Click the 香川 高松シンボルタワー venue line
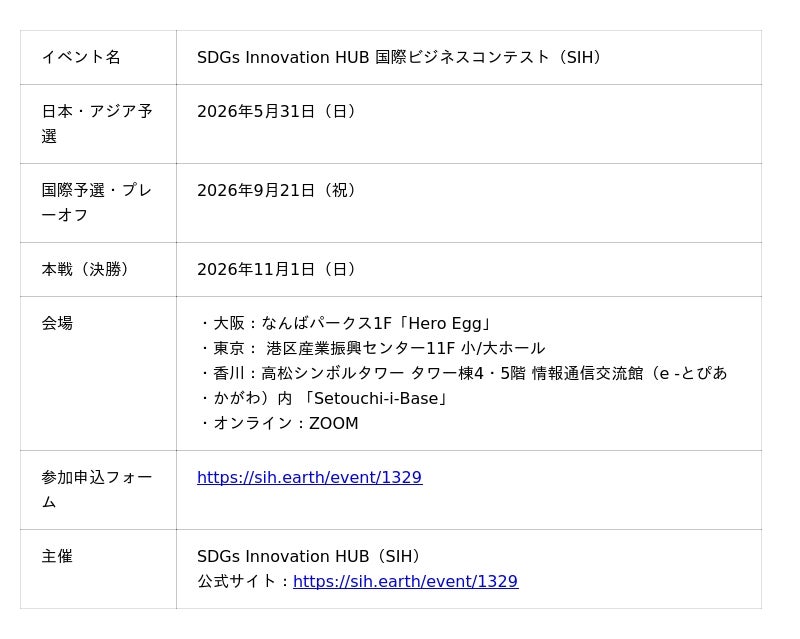The width and height of the screenshot is (800, 639). pos(462,374)
